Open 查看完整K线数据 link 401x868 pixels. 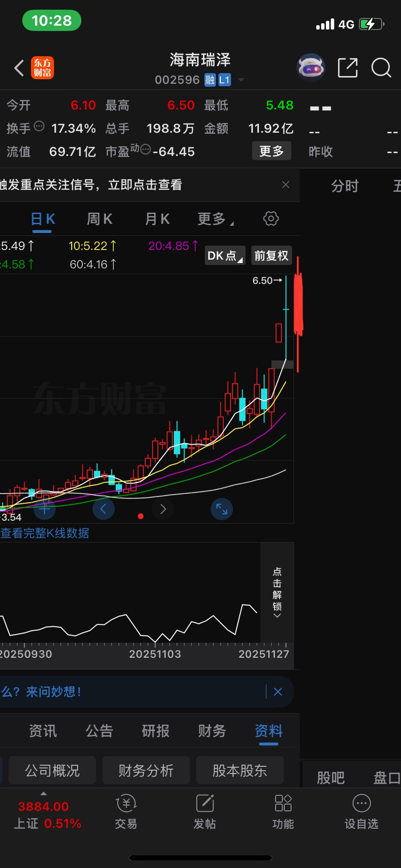[x=45, y=533]
